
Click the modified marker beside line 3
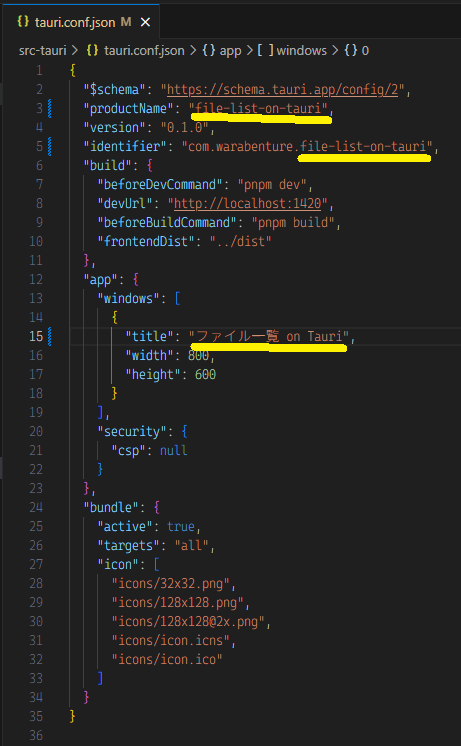point(49,108)
